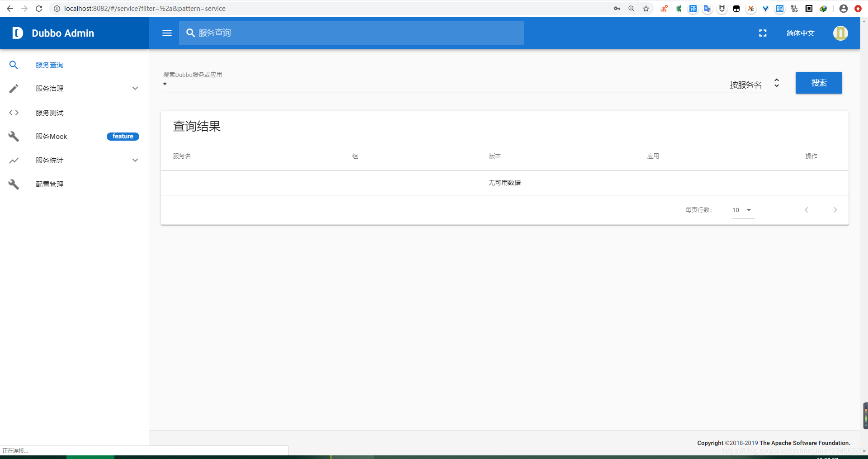Click the 无可用数据 empty table message
868x459 pixels.
pyautogui.click(x=505, y=183)
